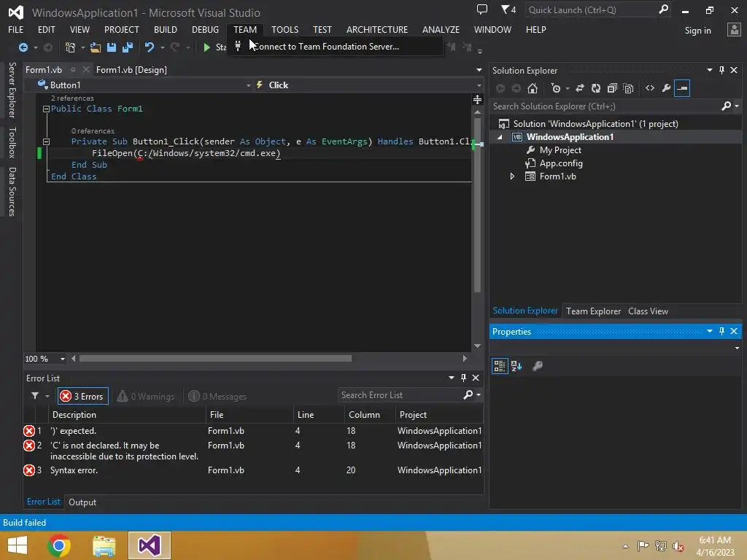This screenshot has height=560, width=747.
Task: Toggle the 0 Messages filter button
Action: click(217, 396)
